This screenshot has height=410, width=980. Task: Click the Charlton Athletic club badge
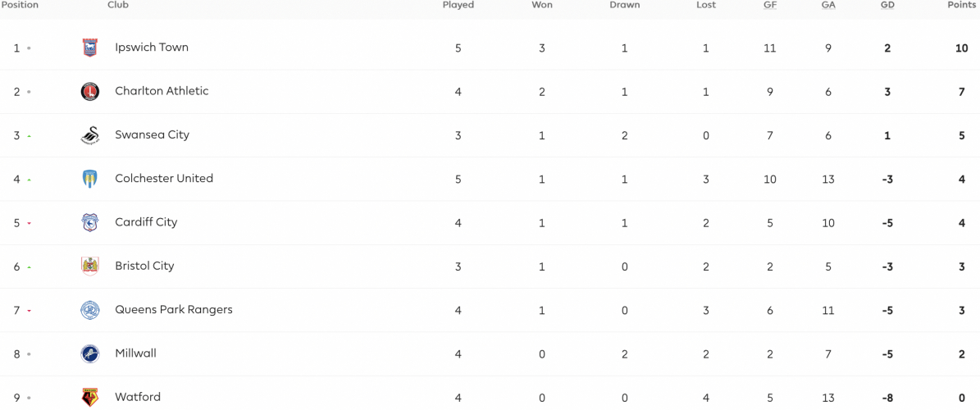pos(90,92)
